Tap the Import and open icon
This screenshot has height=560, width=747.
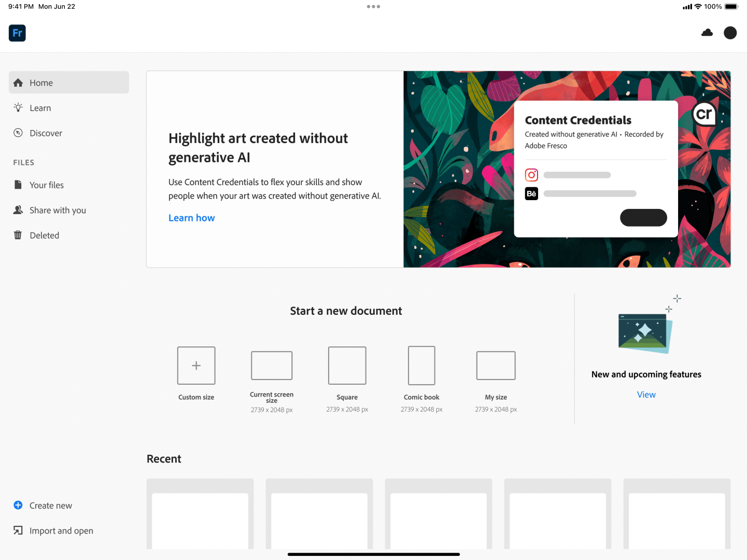click(x=18, y=530)
